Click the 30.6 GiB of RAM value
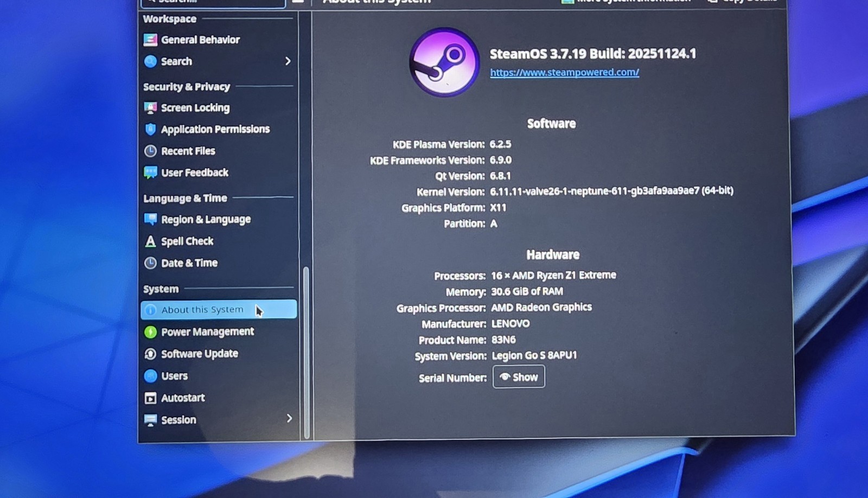 [527, 291]
